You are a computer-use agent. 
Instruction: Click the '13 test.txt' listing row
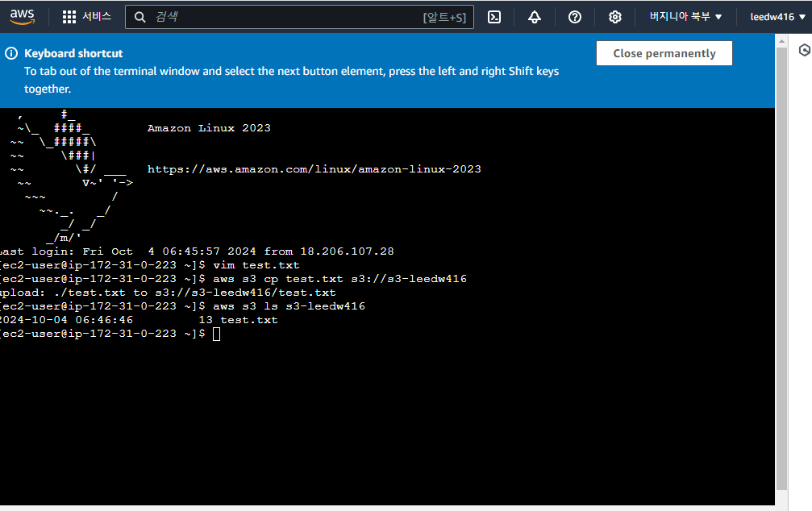[x=139, y=320]
